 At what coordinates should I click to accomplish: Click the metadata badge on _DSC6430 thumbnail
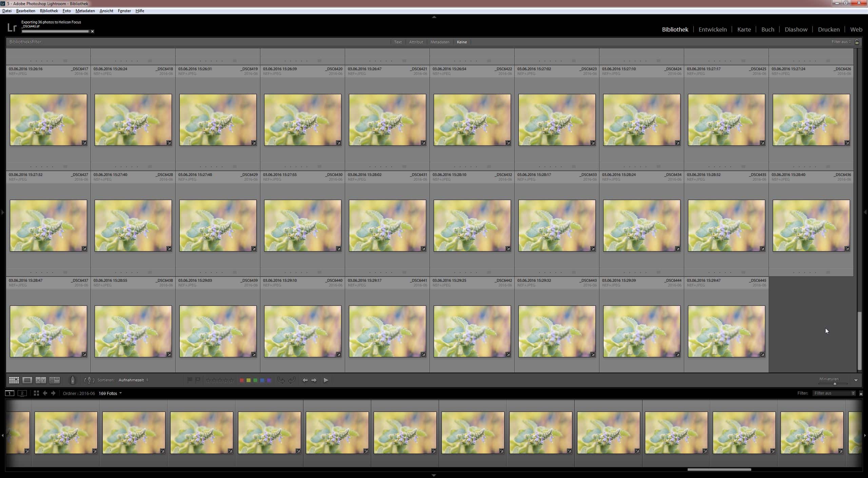[x=338, y=249]
